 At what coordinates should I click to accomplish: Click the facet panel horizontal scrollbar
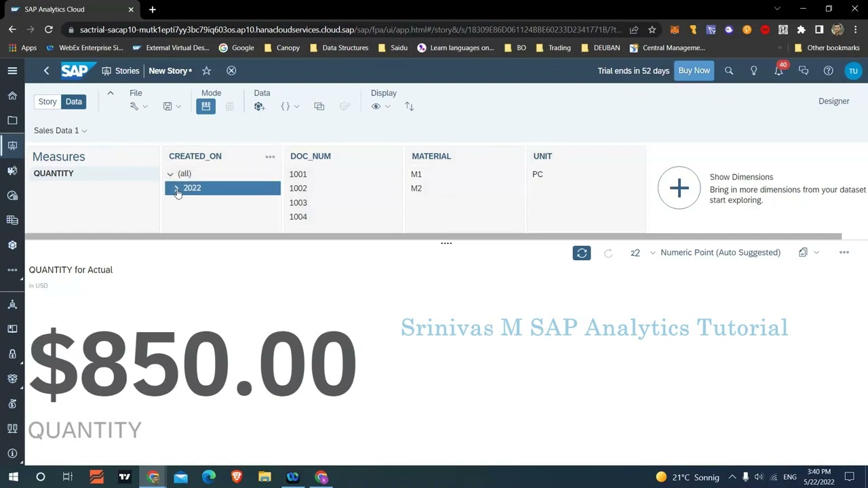[x=433, y=237]
